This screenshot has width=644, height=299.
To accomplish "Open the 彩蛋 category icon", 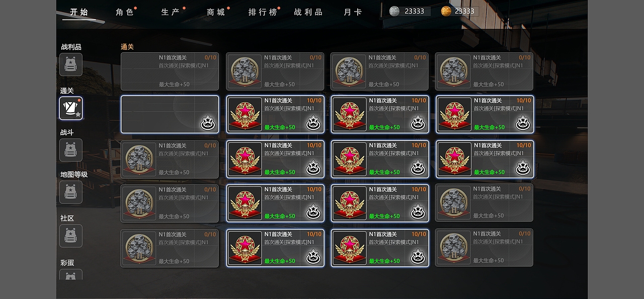I will coord(71,275).
